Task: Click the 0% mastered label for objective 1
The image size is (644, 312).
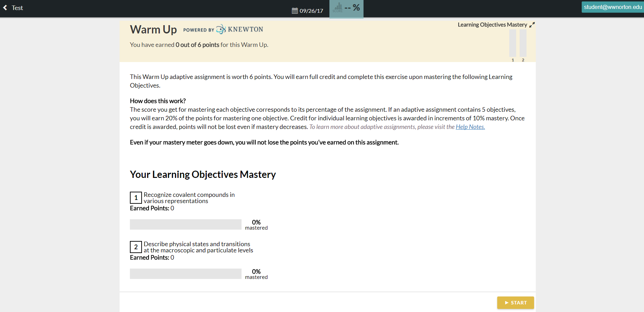Action: (x=256, y=225)
